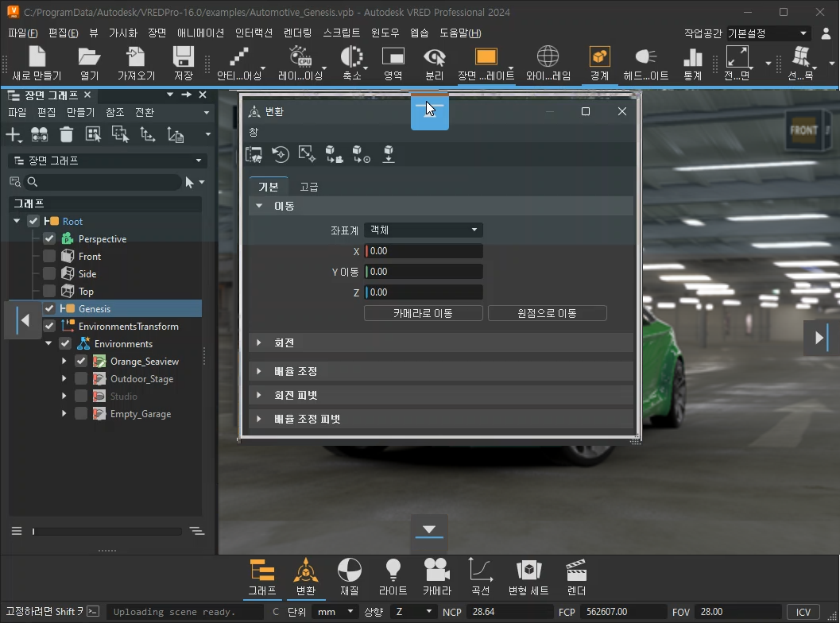
Task: Switch to the Advanced tab
Action: [x=308, y=187]
